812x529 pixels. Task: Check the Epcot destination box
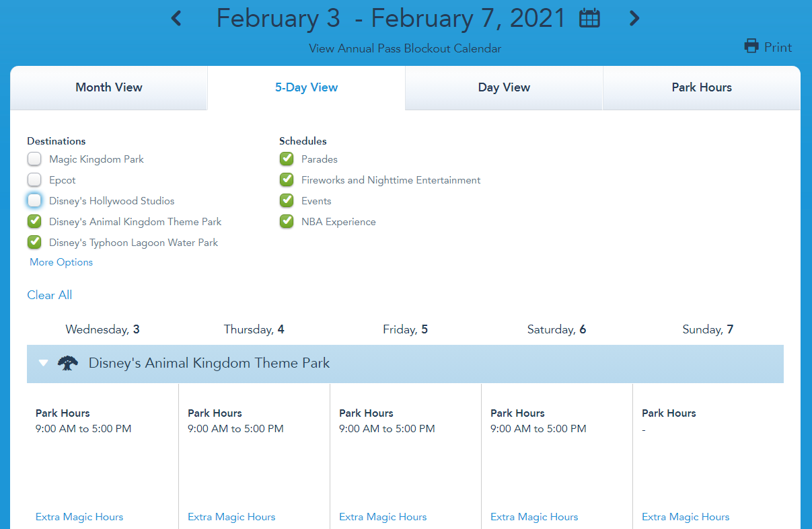34,180
